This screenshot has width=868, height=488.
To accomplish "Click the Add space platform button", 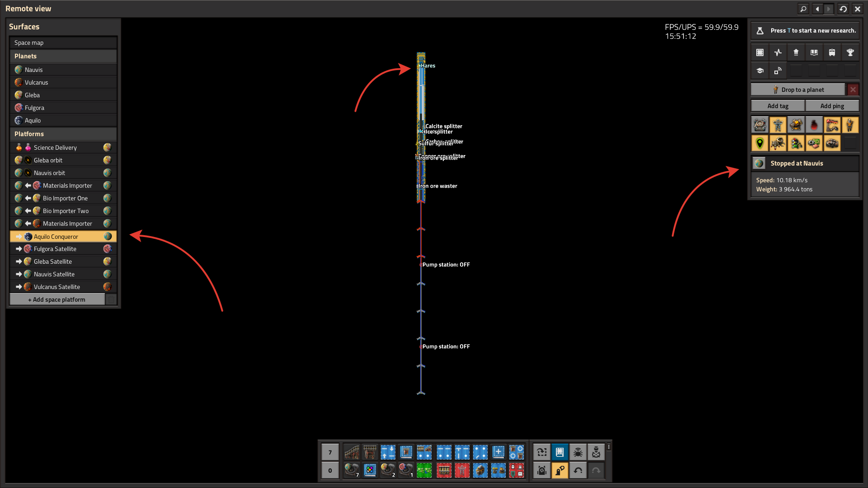I will point(57,299).
